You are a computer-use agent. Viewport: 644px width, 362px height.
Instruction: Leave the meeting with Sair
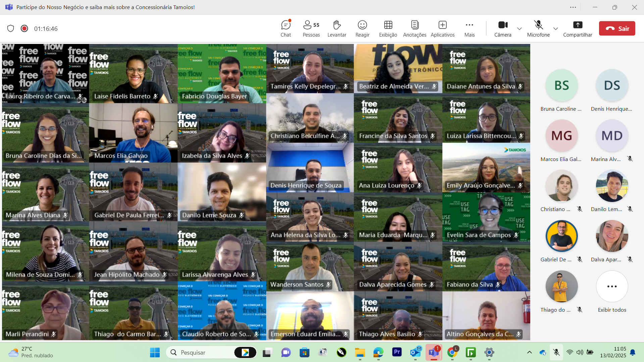click(x=617, y=29)
